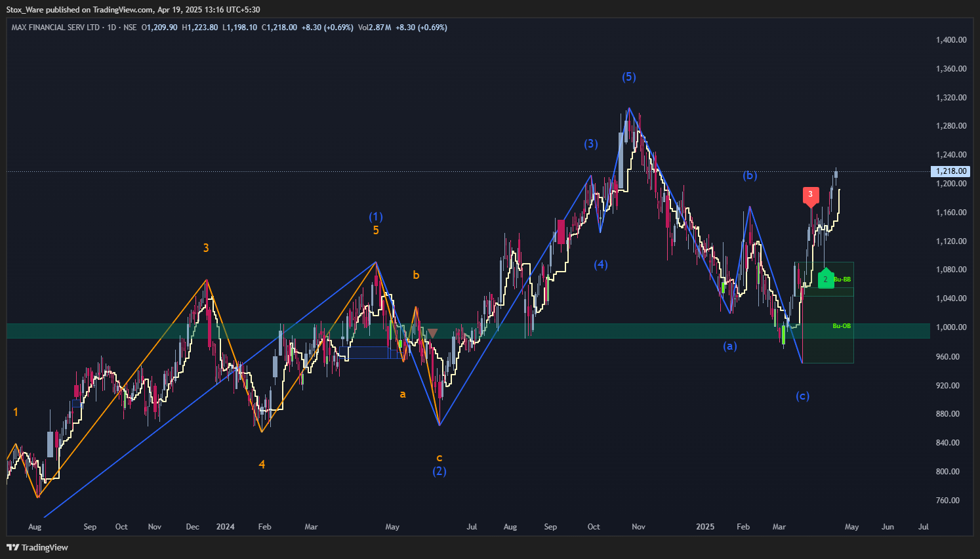
Task: Click the 2025 year label on time axis
Action: pos(705,527)
